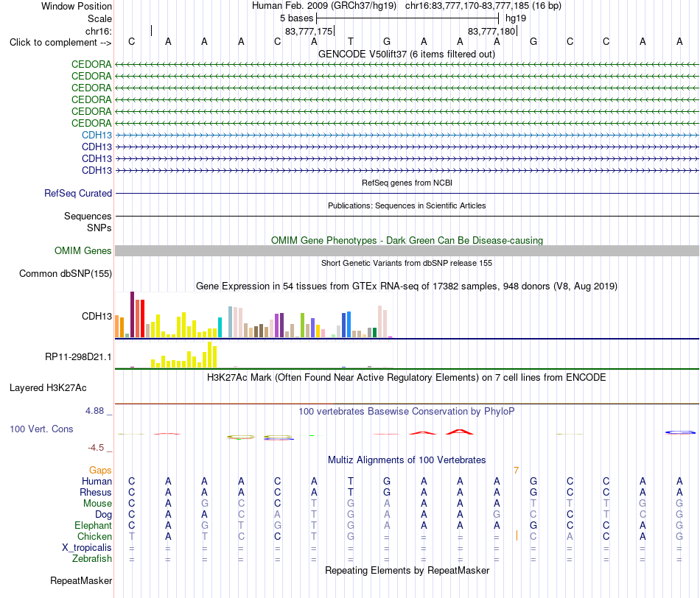Click the 4.88 upper conservation scale value
The image size is (700, 598).
(x=94, y=410)
